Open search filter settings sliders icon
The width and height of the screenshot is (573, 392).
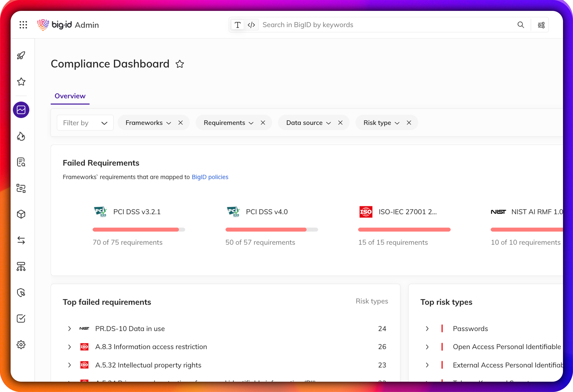pos(541,25)
